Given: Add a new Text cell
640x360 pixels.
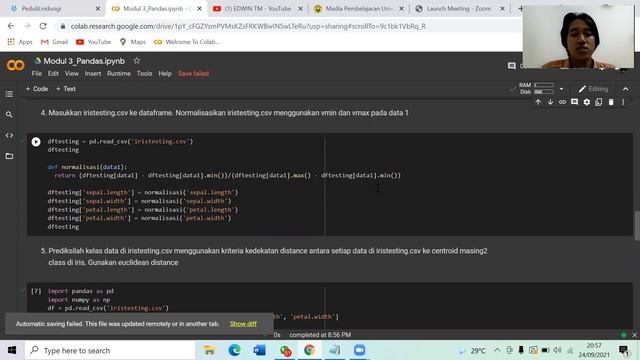Looking at the screenshot, I should [66, 89].
